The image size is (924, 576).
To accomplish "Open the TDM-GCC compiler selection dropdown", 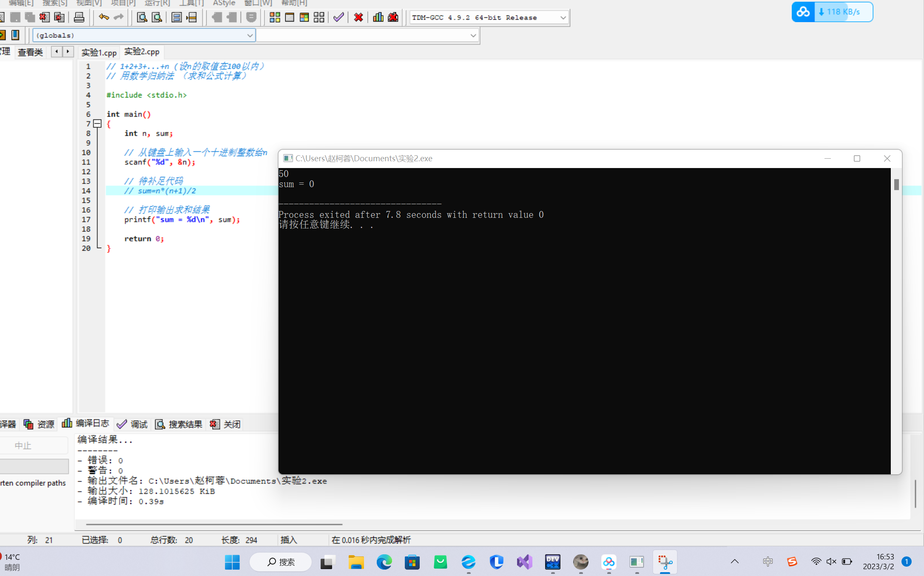I will tap(563, 18).
